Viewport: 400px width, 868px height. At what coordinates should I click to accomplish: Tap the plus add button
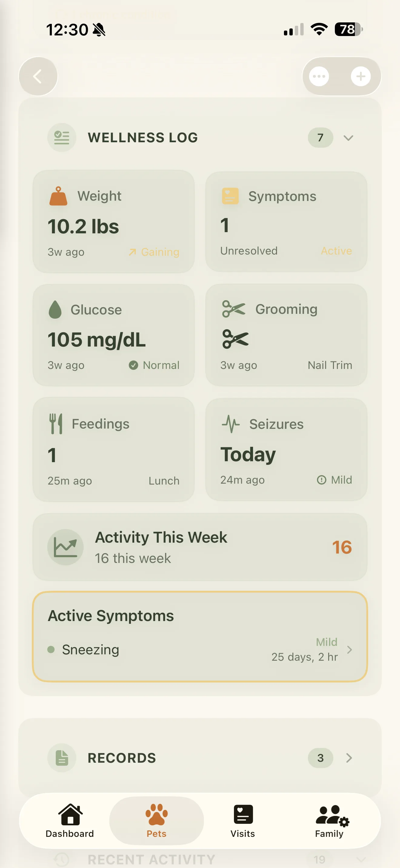(x=361, y=77)
